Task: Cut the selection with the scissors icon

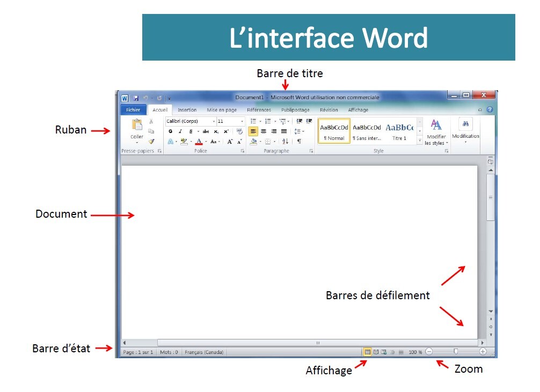Action: (151, 121)
